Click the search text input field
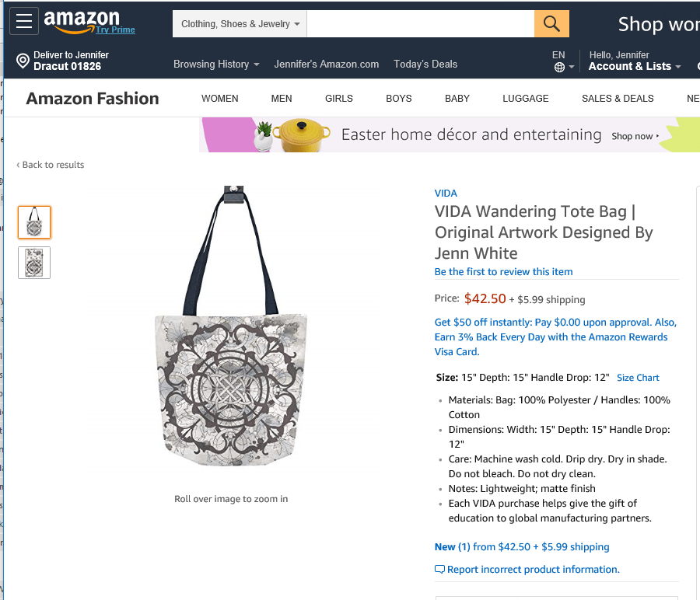The image size is (700, 600). 420,24
